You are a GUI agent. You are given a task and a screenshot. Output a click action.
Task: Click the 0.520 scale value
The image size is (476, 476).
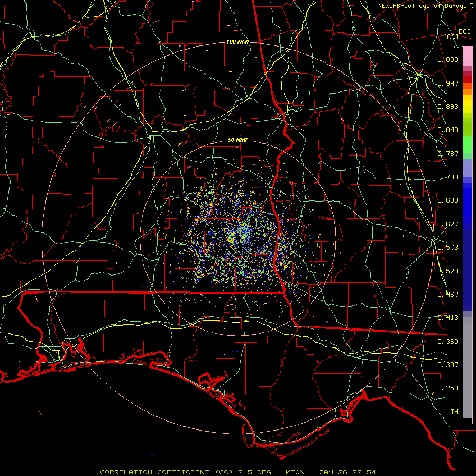[448, 271]
